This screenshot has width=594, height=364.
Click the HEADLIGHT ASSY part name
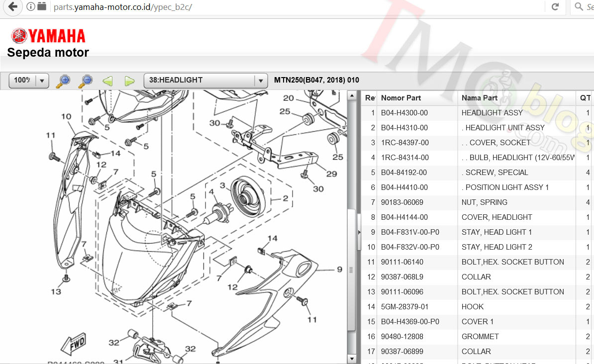pos(492,113)
